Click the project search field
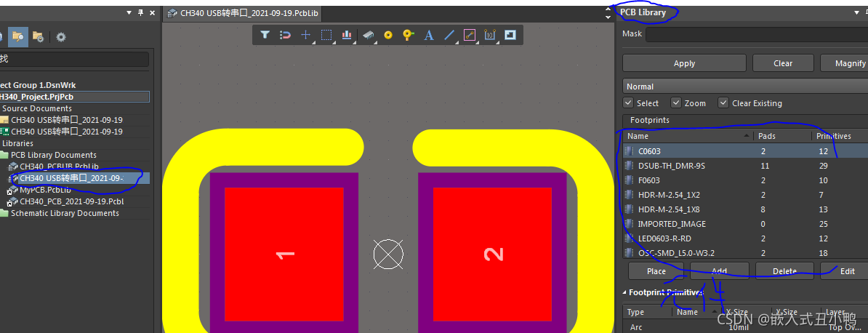 tap(74, 60)
